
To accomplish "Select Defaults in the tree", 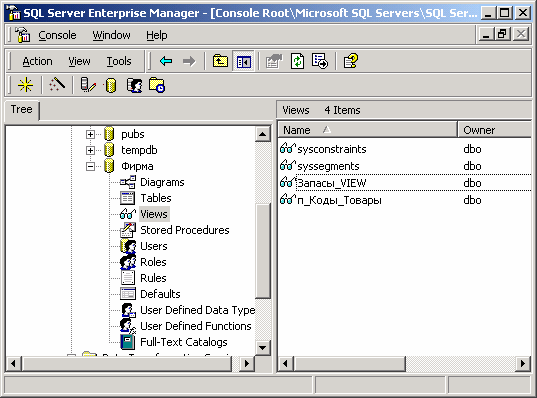I will 160,294.
